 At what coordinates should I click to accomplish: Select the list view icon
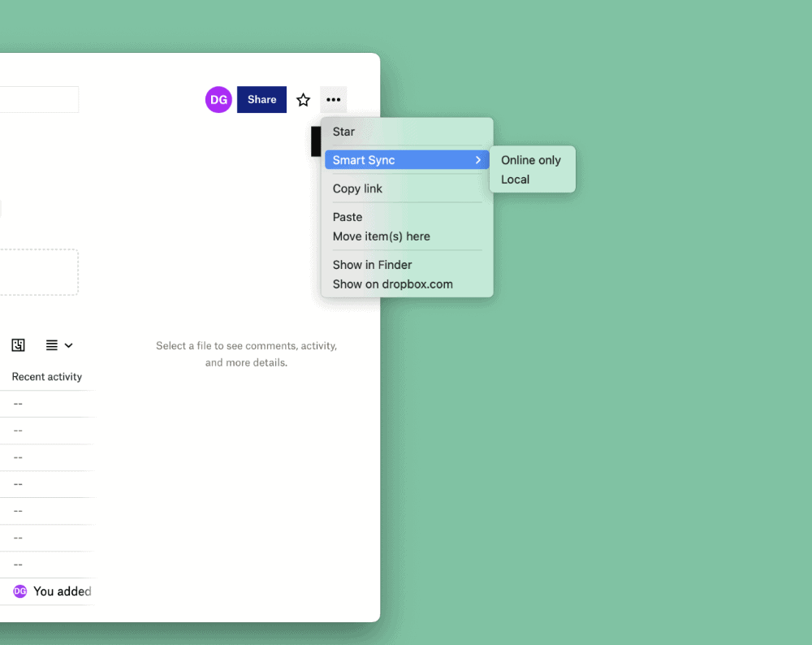(x=52, y=345)
